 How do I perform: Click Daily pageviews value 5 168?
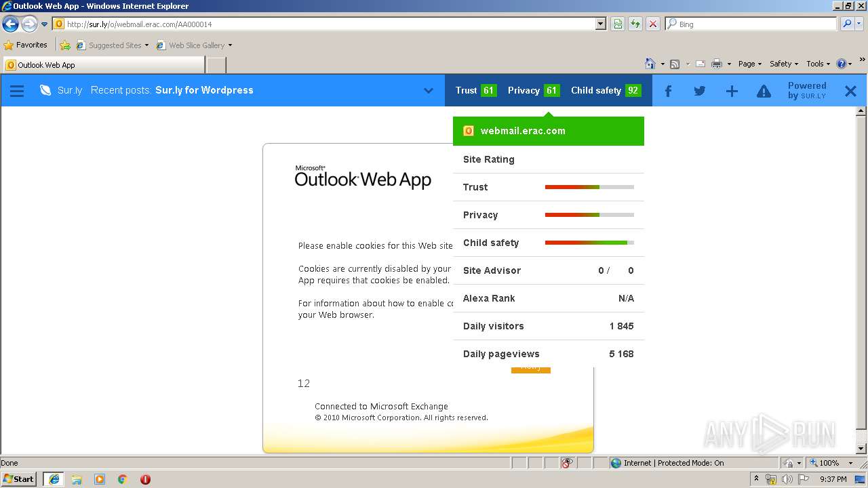[621, 354]
